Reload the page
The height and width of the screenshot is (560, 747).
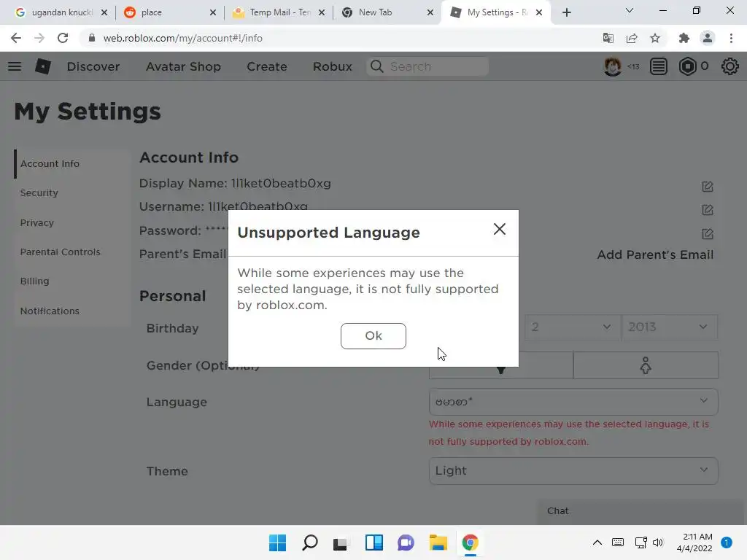point(63,38)
